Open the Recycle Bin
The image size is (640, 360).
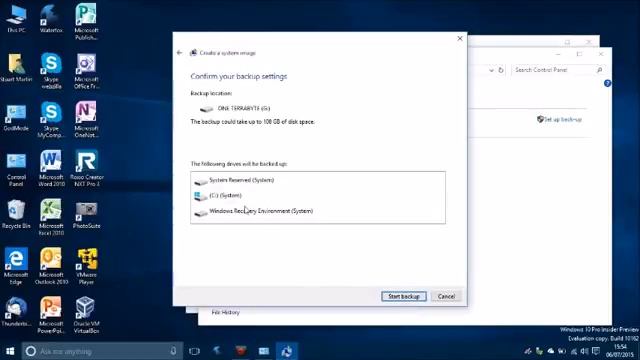click(16, 215)
